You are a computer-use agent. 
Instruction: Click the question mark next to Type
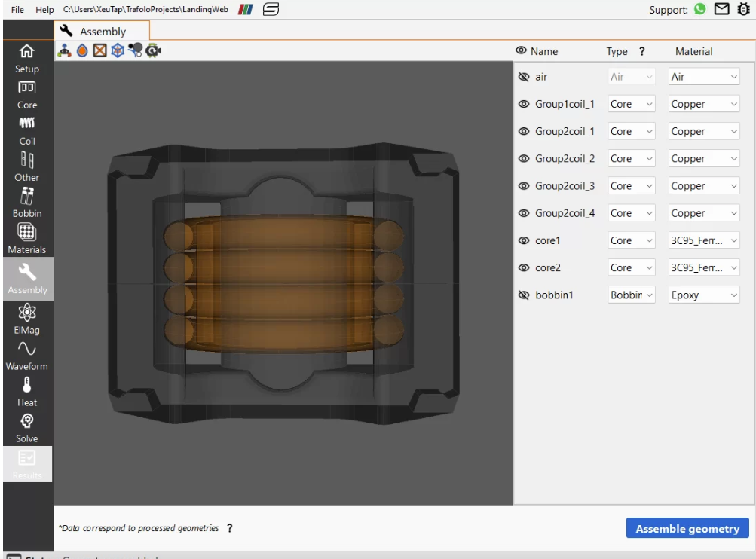point(642,51)
